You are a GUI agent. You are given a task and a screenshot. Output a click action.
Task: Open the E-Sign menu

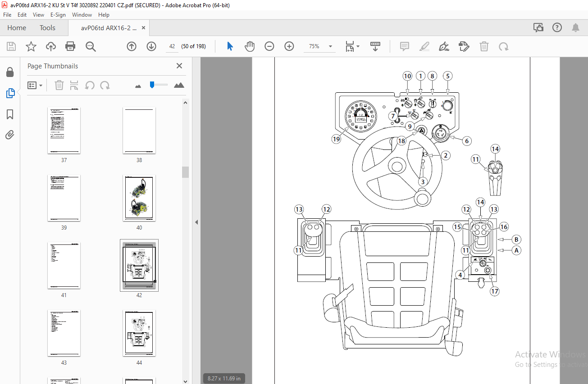58,15
